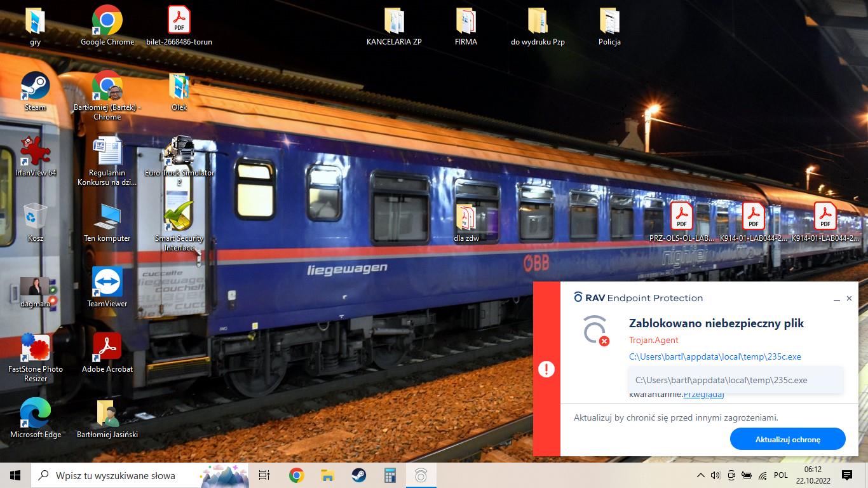This screenshot has width=868, height=488.
Task: Open the speaker volume control in the tray
Action: pyautogui.click(x=715, y=475)
